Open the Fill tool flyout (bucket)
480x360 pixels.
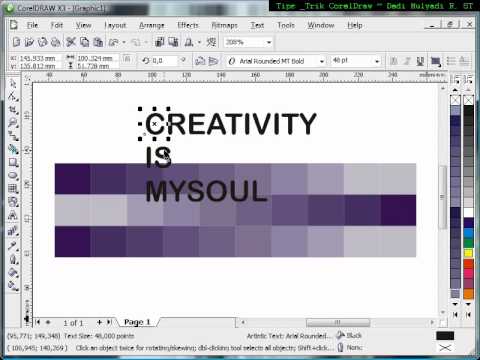tap(13, 272)
